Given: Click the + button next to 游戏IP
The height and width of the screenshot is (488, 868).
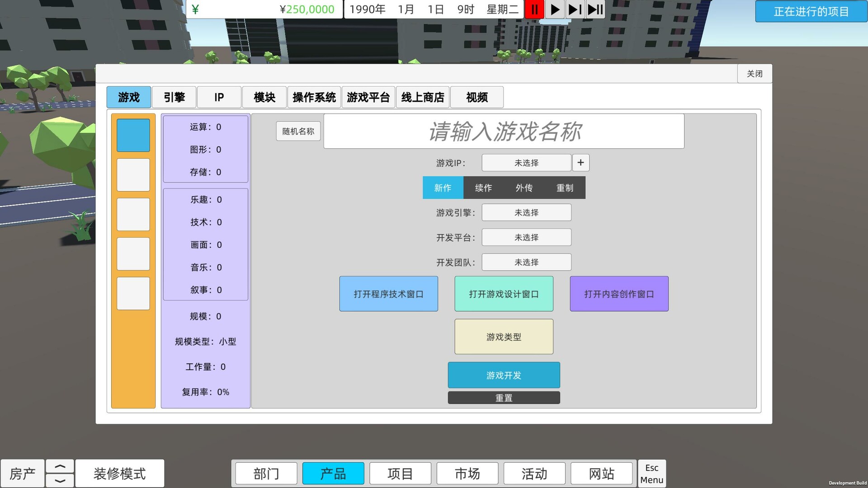Looking at the screenshot, I should coord(580,163).
